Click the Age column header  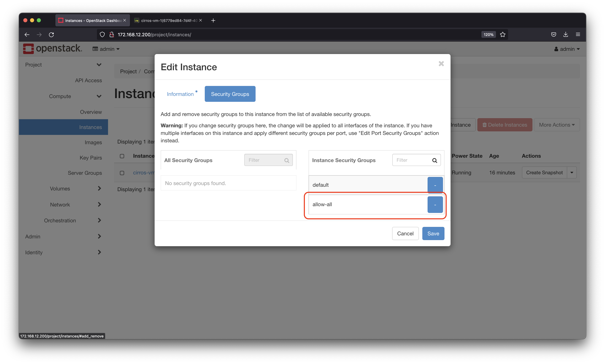(494, 156)
